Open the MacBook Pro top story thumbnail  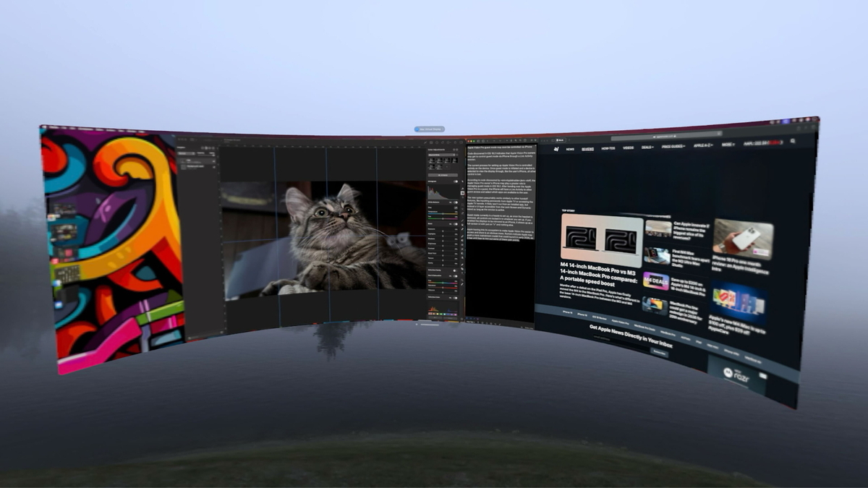600,239
